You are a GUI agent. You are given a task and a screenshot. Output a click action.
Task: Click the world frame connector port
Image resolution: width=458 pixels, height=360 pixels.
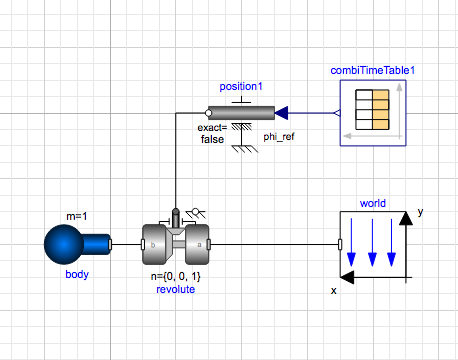pyautogui.click(x=340, y=244)
